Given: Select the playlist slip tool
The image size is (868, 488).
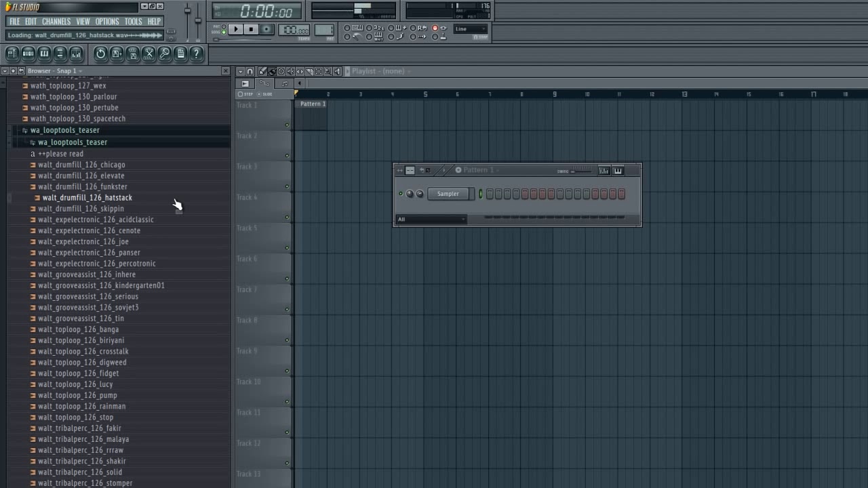Looking at the screenshot, I should tap(300, 71).
